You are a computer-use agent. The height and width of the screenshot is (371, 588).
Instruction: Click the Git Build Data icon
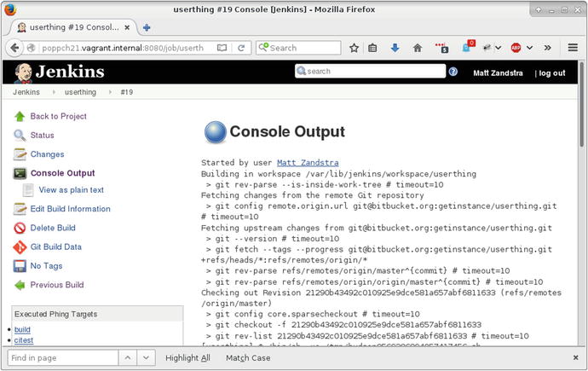(x=20, y=246)
